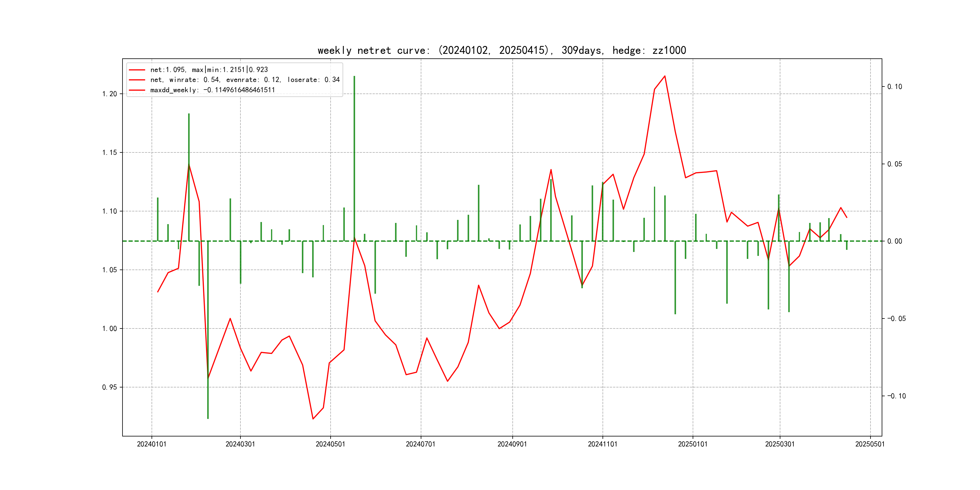Click the chart title text
Screen dimensions: 980x490
pyautogui.click(x=501, y=50)
